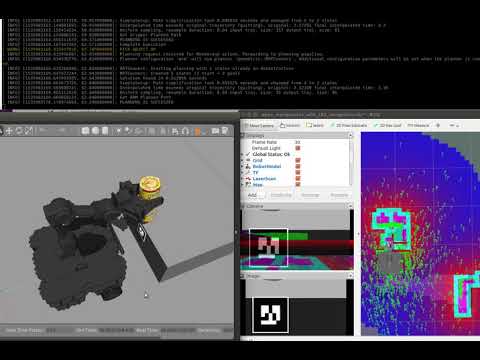This screenshot has width=480, height=360.
Task: Select Move Camera tool in RViz
Action: [x=259, y=126]
